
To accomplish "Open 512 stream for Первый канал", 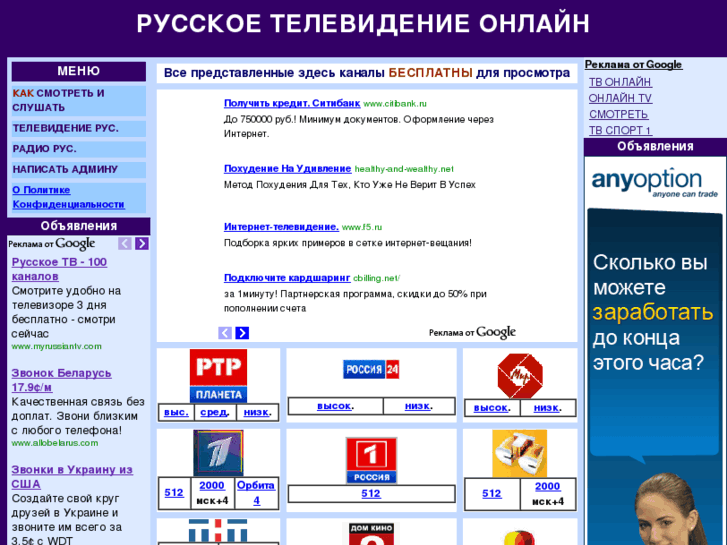I will click(174, 493).
